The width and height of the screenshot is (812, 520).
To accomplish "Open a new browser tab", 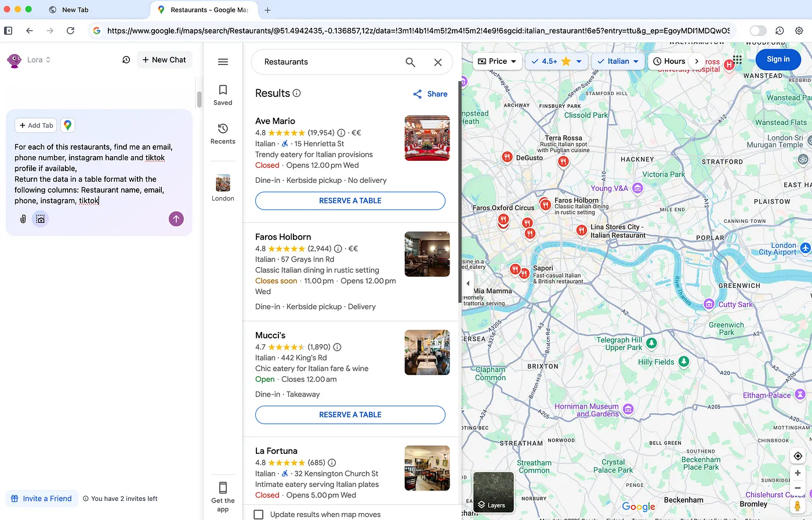I will [267, 10].
